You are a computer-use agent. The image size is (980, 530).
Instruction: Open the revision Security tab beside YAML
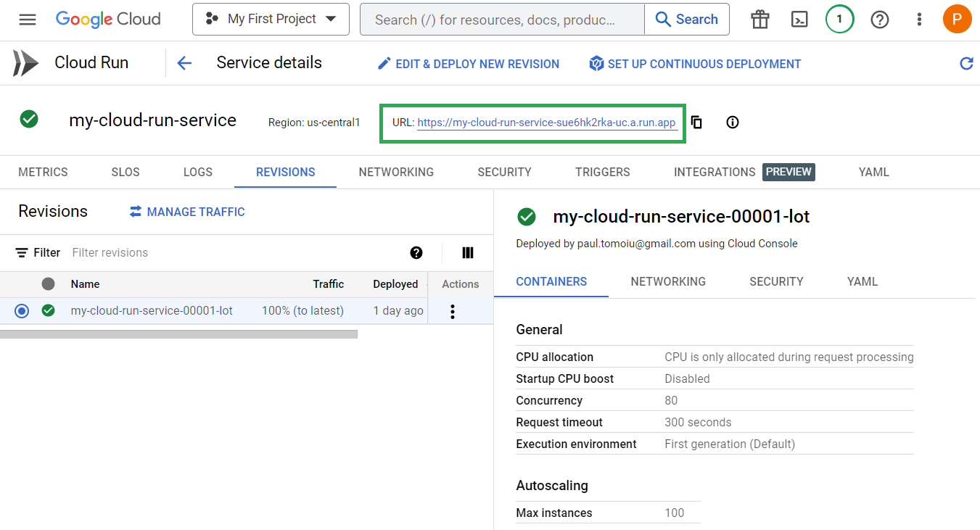(x=776, y=281)
